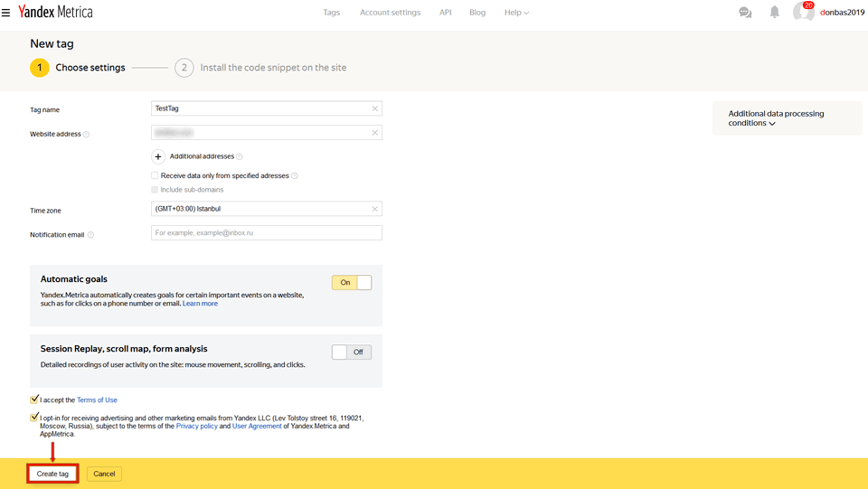Click the donbas2019 username
This screenshot has width=868, height=489.
tap(842, 12)
